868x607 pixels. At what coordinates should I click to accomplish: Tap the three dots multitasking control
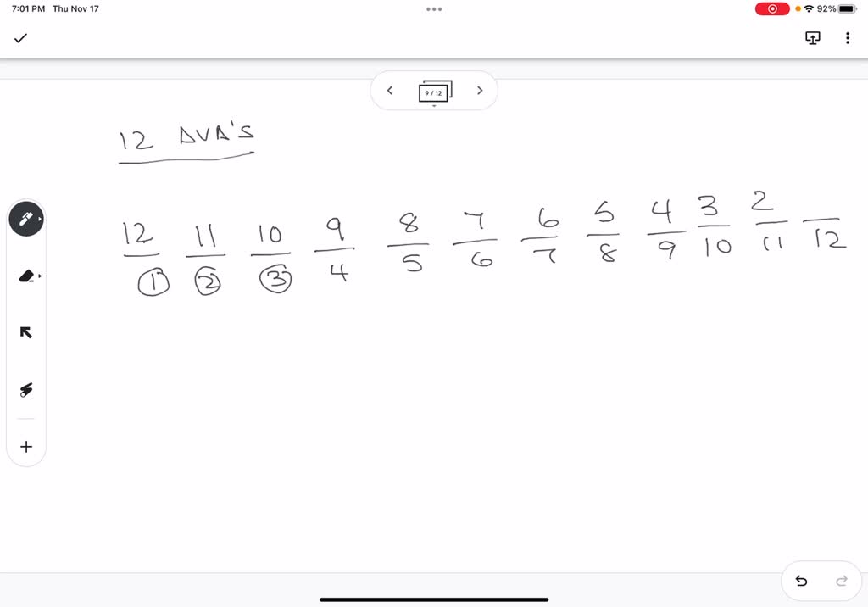[x=434, y=8]
